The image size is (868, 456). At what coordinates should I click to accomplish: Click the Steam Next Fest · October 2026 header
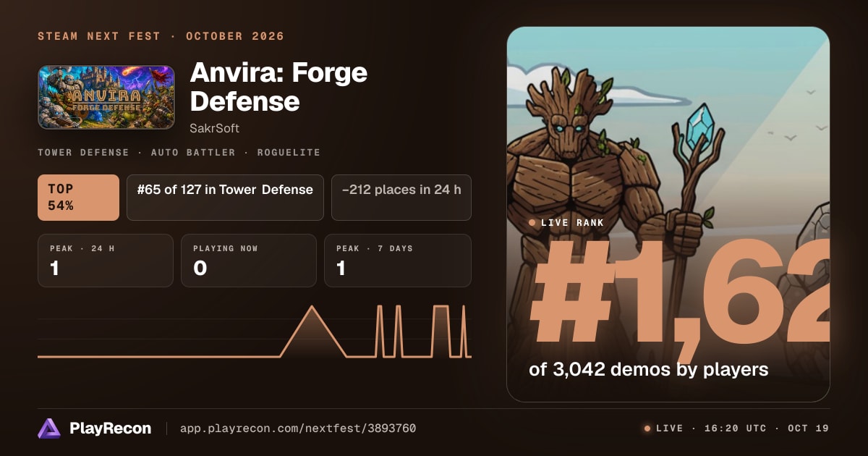[161, 36]
